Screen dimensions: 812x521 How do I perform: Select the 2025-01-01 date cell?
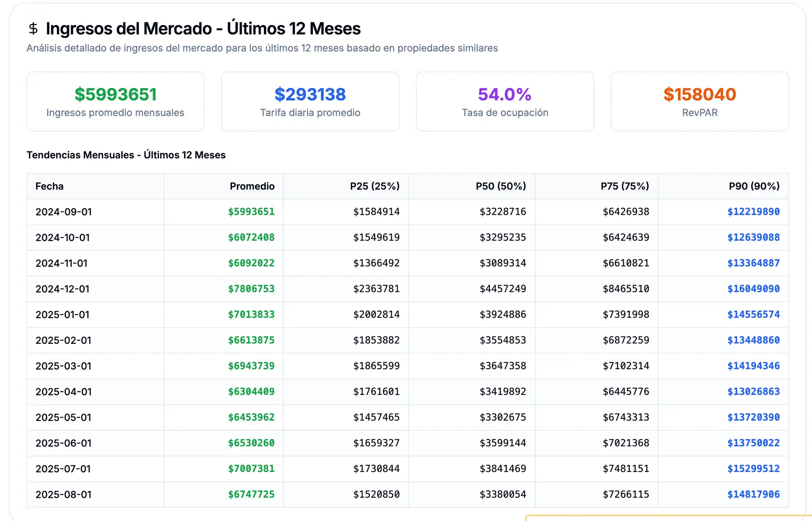point(62,315)
